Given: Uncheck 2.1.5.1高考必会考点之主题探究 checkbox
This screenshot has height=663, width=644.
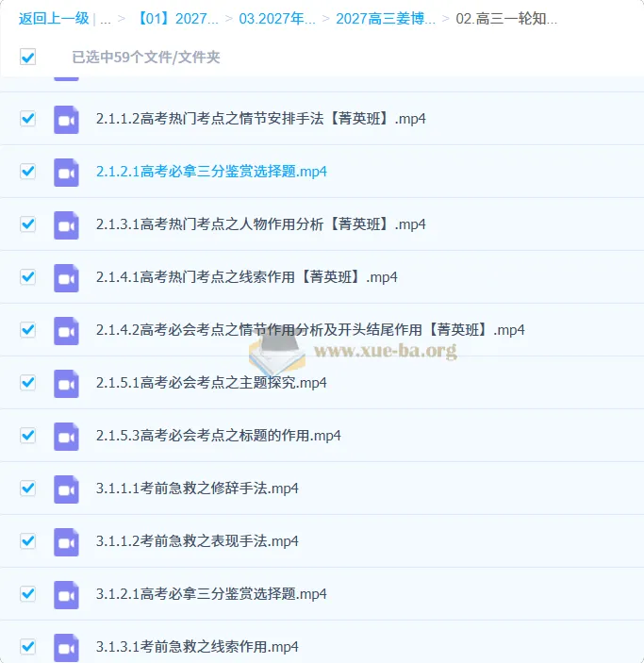Looking at the screenshot, I should [28, 383].
